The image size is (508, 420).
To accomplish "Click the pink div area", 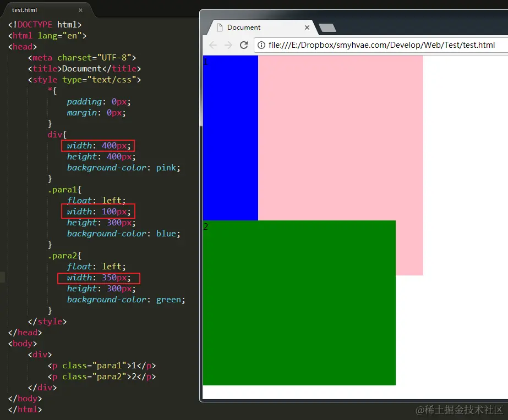I will tap(341, 138).
